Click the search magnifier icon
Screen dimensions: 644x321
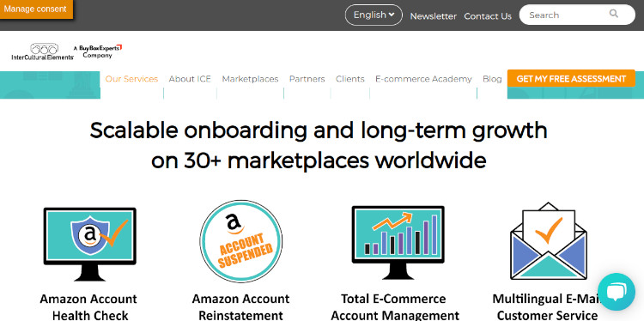pos(614,14)
